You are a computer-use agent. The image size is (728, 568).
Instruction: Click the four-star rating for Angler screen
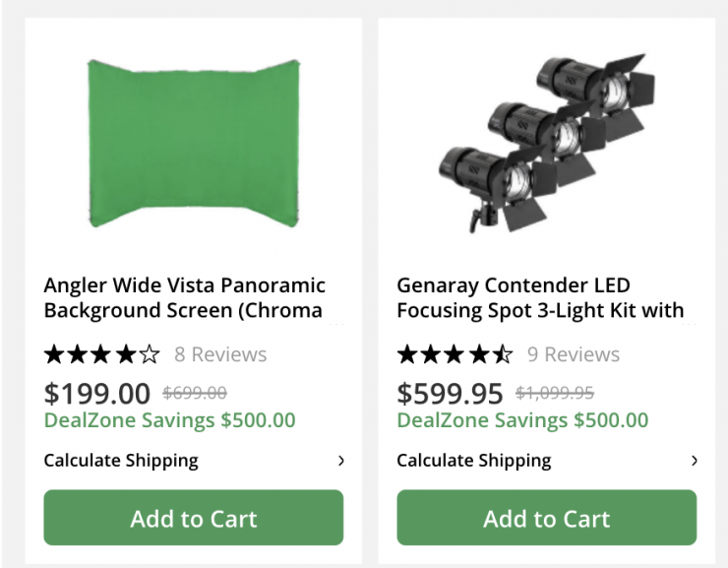(101, 354)
